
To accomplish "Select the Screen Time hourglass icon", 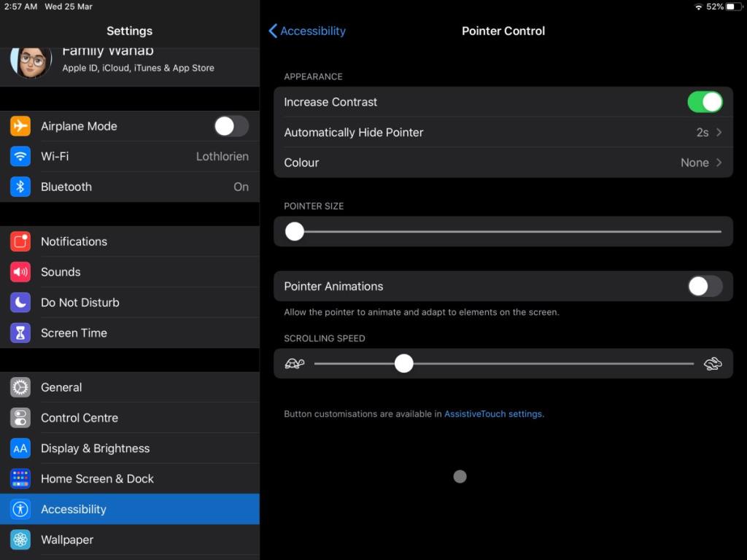I will click(20, 332).
